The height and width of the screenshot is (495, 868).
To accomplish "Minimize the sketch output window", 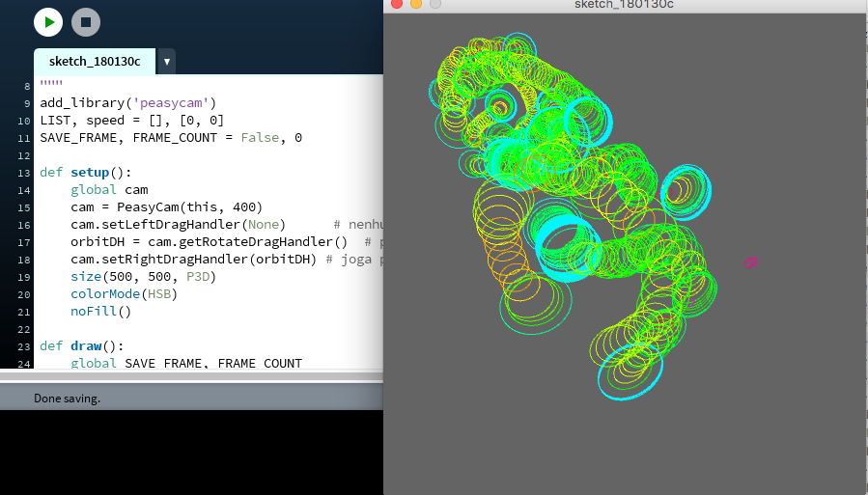I will pyautogui.click(x=416, y=4).
